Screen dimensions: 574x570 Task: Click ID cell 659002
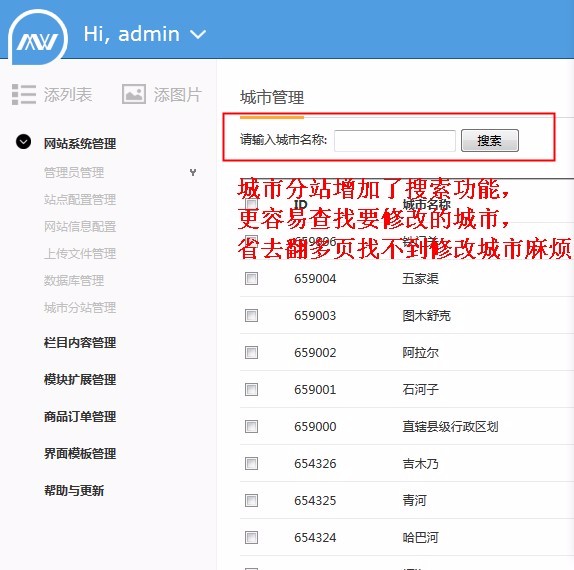tap(315, 353)
